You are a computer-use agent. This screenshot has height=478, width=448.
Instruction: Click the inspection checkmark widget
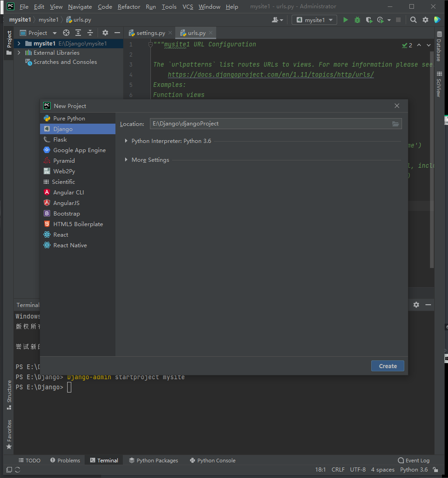pyautogui.click(x=407, y=46)
